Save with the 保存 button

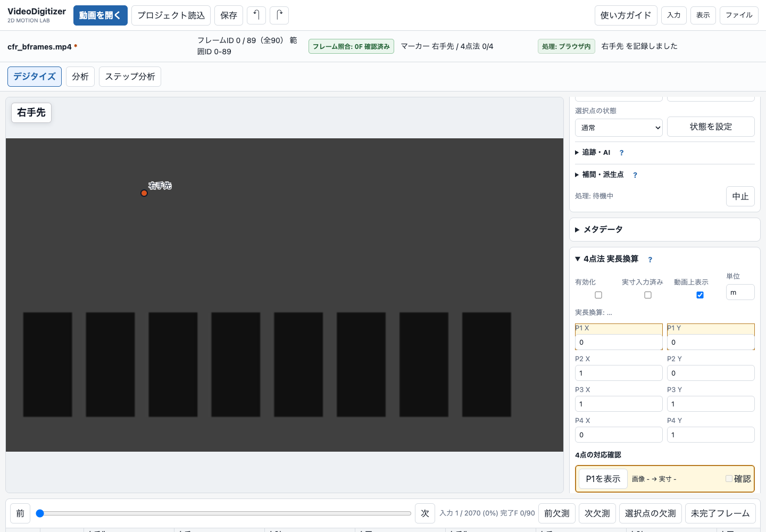229,15
